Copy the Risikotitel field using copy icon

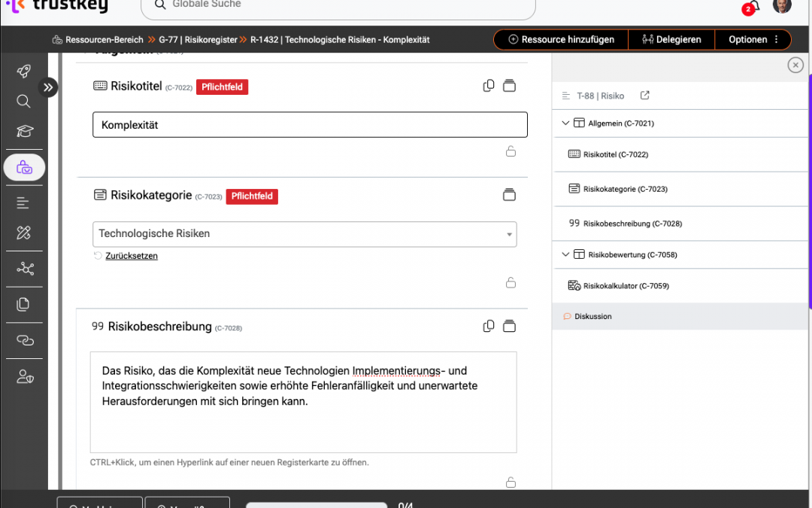(489, 86)
